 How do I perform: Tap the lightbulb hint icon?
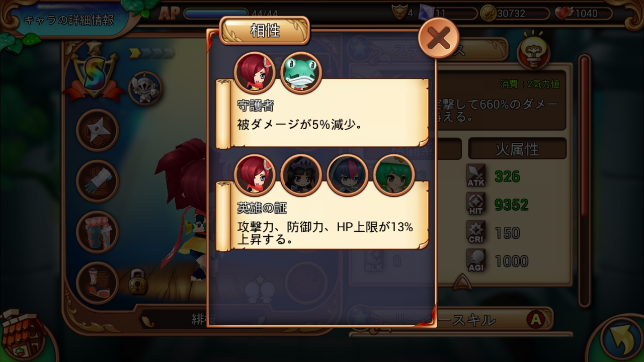point(533,50)
